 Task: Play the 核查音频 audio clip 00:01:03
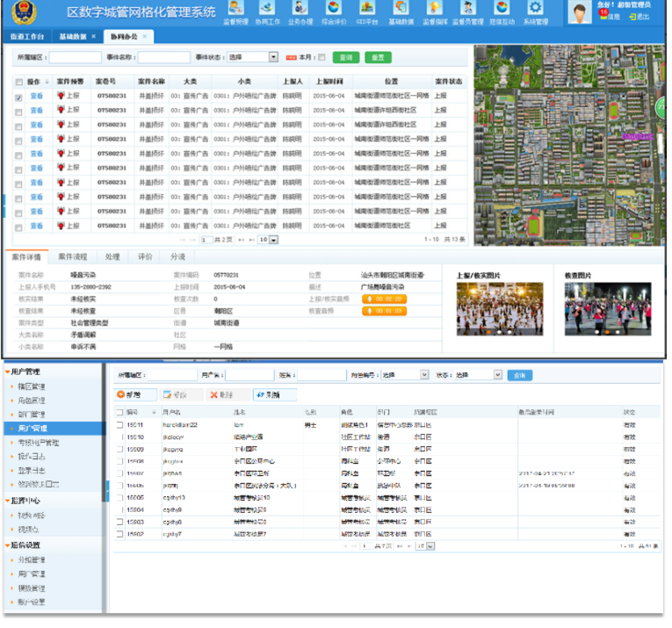click(x=384, y=311)
